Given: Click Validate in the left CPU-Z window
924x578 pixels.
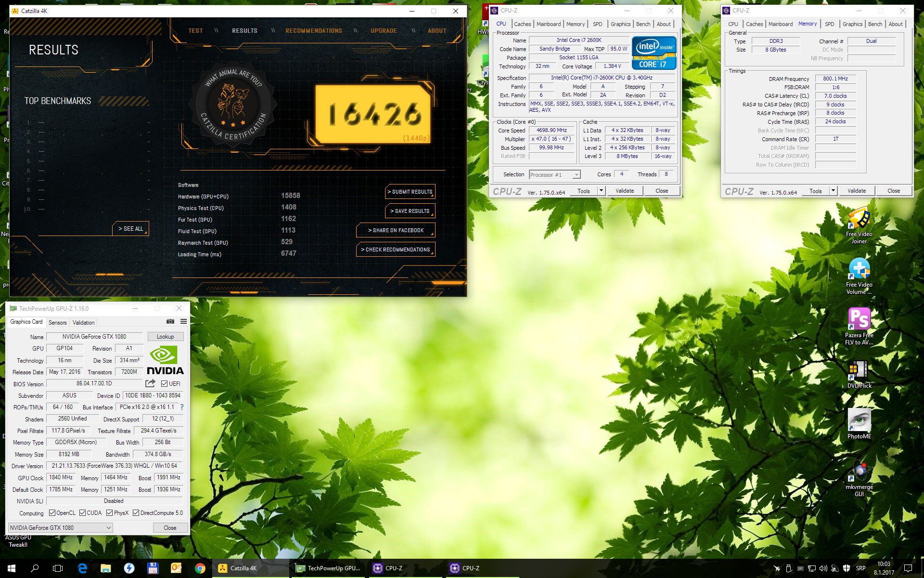Looking at the screenshot, I should [625, 191].
